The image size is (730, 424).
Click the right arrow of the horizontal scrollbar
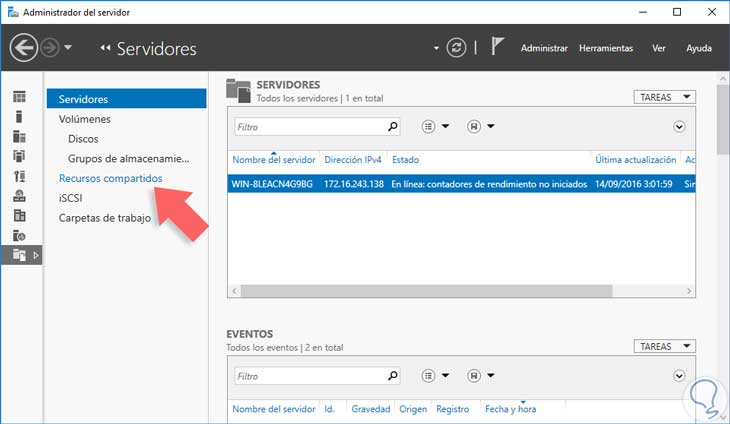pos(689,291)
